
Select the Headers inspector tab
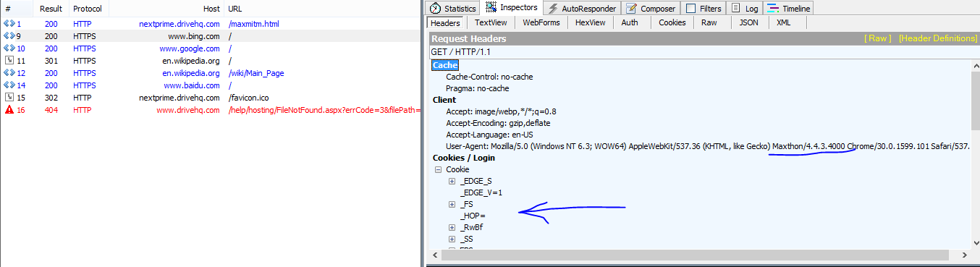(x=445, y=22)
